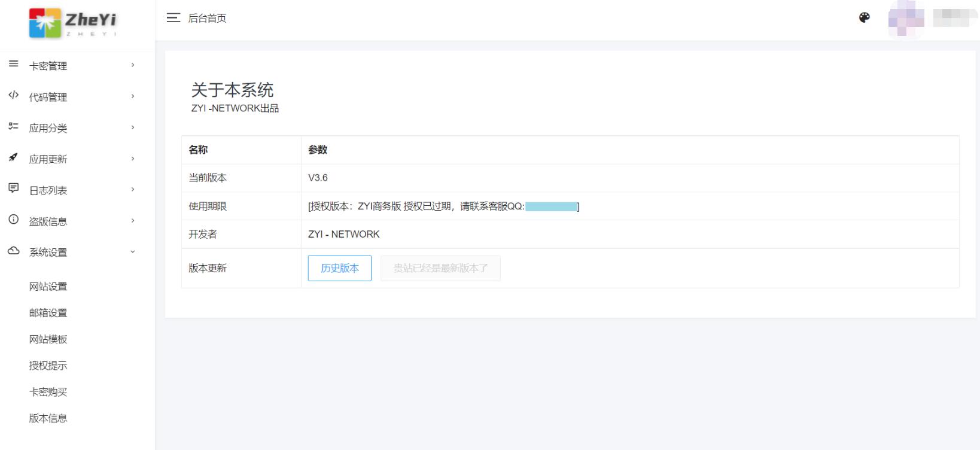Click the 应用更新 rocket icon
The image size is (980, 450).
(14, 157)
